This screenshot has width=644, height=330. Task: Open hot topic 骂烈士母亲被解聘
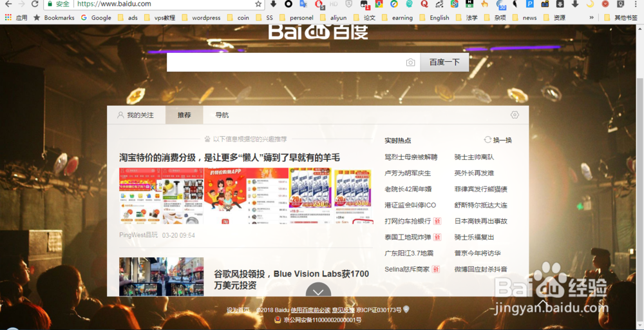(411, 157)
